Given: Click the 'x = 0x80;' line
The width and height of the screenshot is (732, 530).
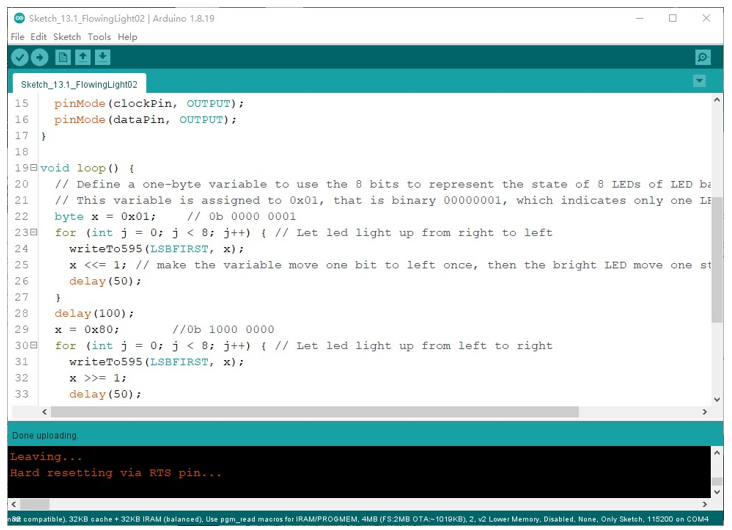Looking at the screenshot, I should 87,330.
